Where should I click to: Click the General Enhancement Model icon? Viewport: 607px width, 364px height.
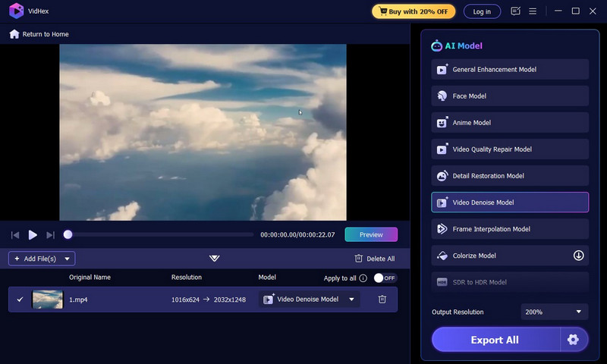click(x=442, y=69)
